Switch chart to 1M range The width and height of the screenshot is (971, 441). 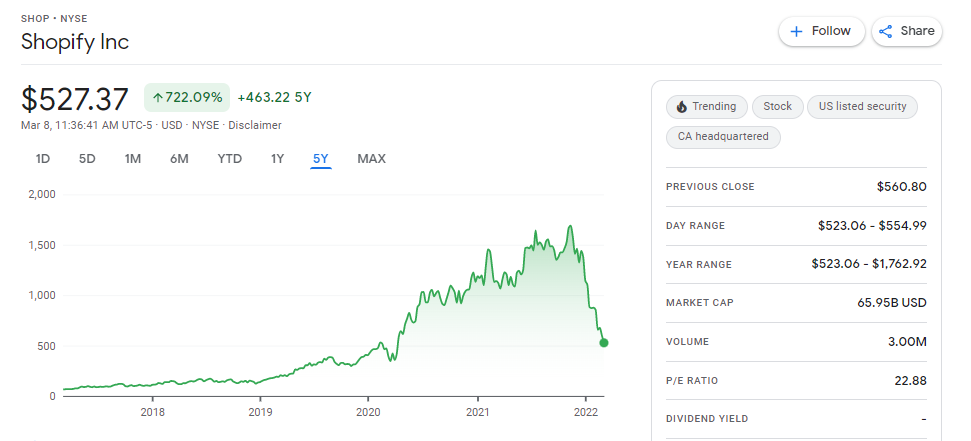pyautogui.click(x=133, y=159)
